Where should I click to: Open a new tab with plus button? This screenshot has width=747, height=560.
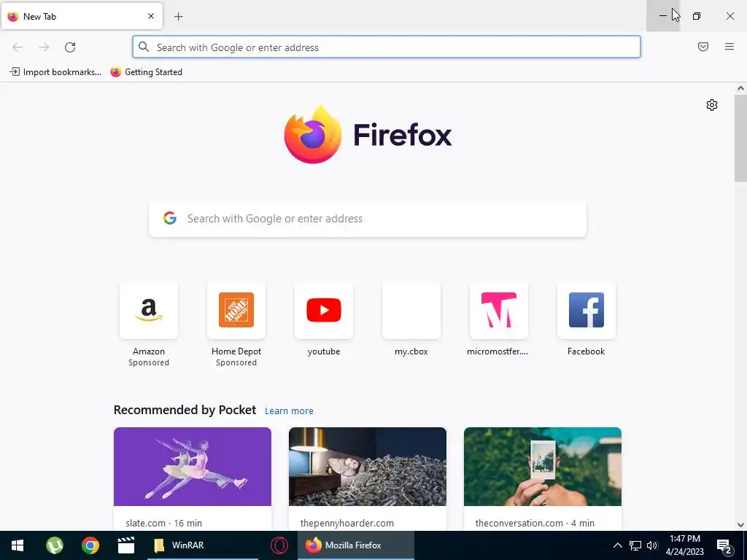(x=179, y=17)
